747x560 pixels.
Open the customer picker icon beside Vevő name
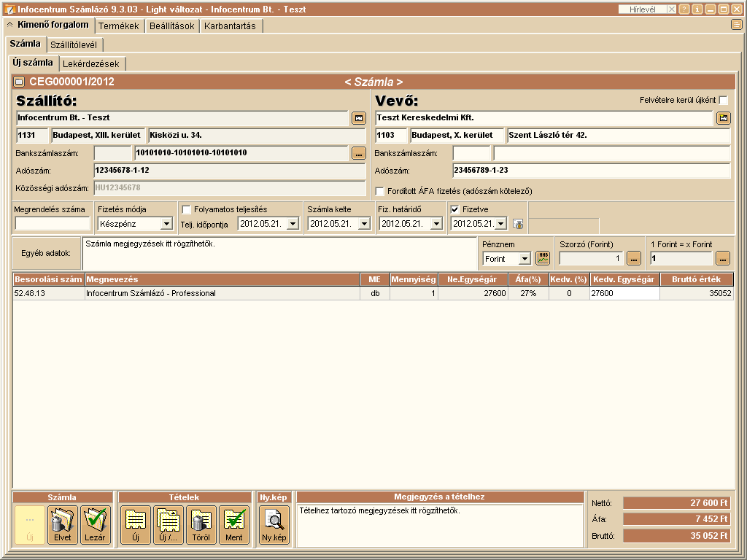[x=723, y=118]
